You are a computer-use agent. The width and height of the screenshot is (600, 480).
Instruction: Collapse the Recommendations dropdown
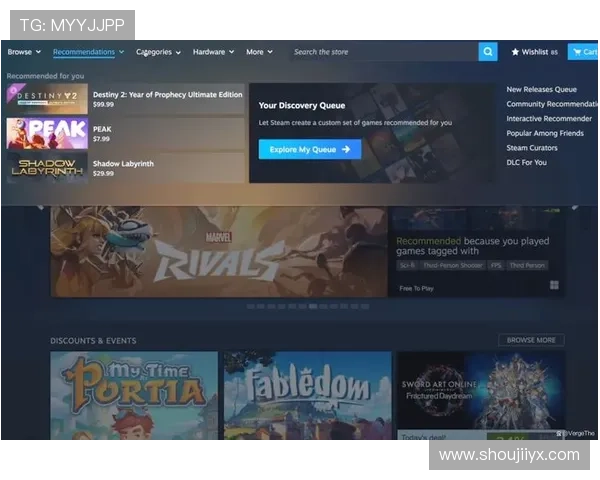click(88, 52)
